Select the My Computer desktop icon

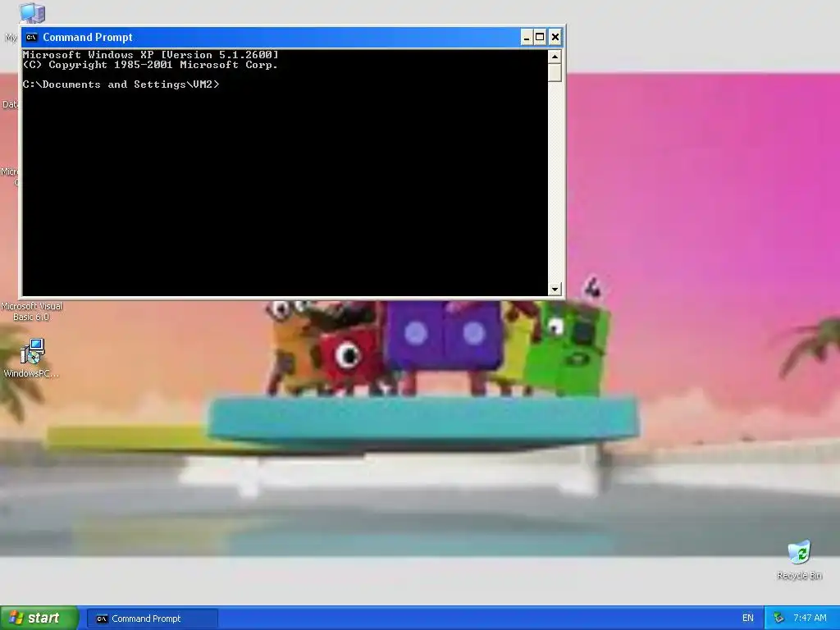tap(31, 14)
